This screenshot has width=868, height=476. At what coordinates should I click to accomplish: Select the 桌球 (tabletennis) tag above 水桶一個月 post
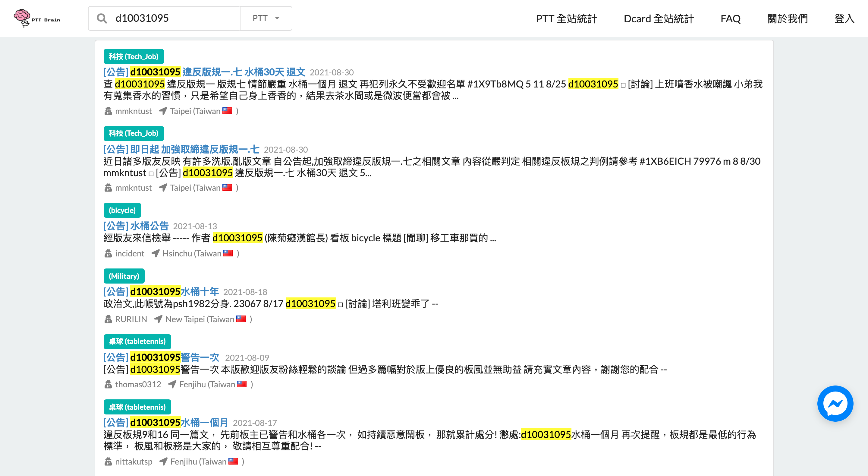pyautogui.click(x=137, y=407)
